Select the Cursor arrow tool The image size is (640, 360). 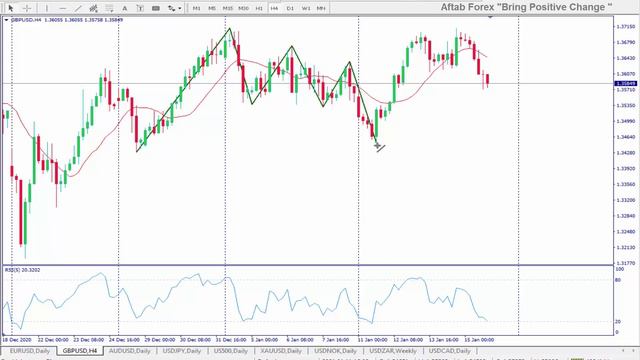tap(11, 8)
